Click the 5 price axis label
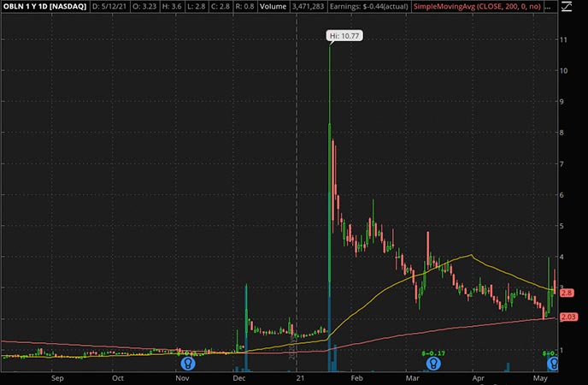The width and height of the screenshot is (588, 385). 562,226
